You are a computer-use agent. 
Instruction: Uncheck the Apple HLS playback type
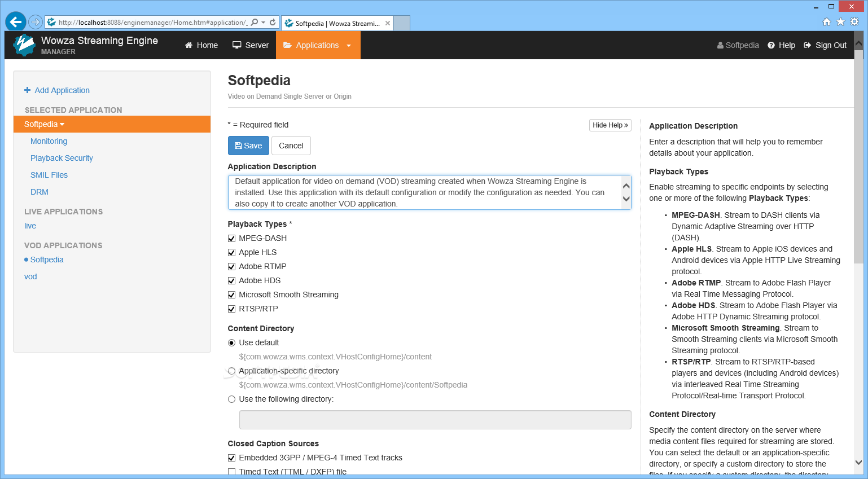(x=231, y=252)
